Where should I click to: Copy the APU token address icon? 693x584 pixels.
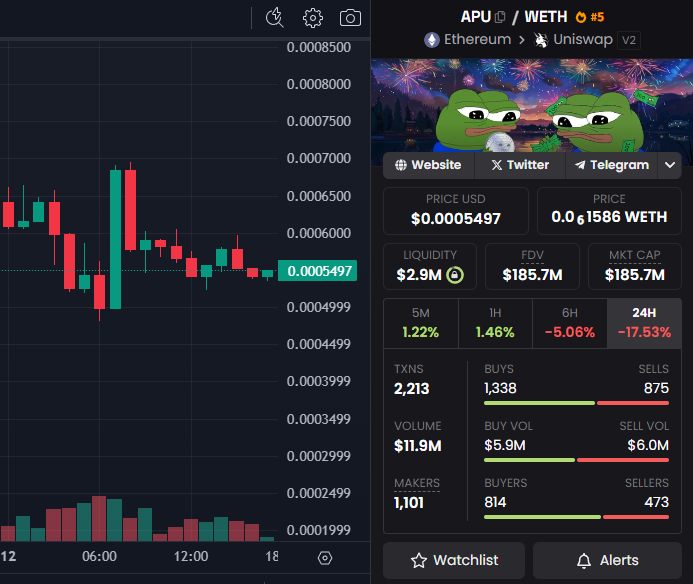coord(500,17)
